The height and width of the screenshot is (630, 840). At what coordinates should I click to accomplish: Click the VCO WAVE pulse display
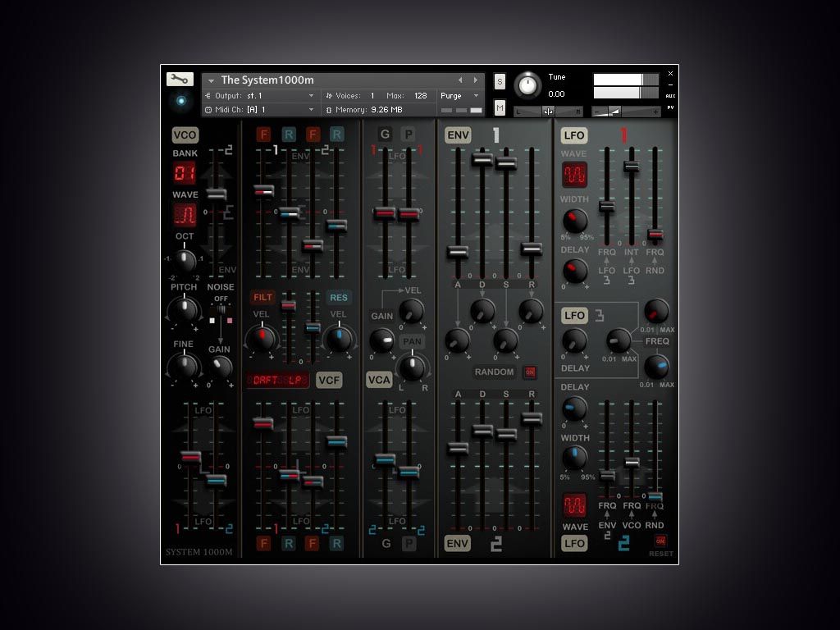185,214
